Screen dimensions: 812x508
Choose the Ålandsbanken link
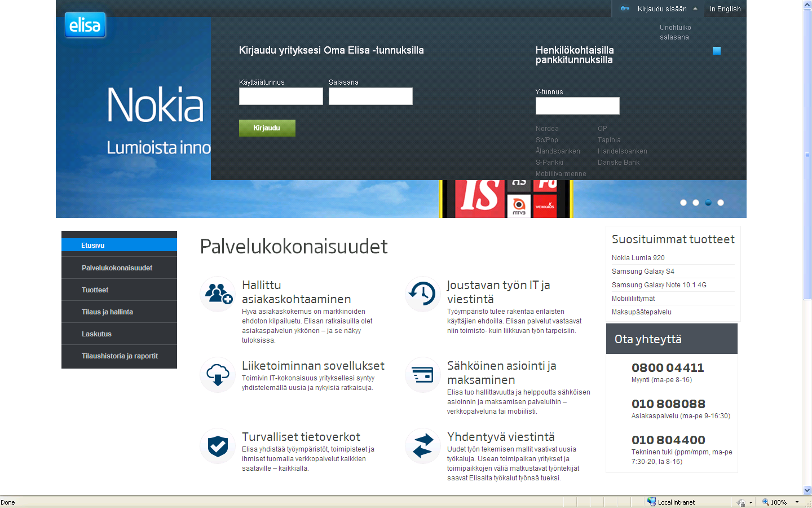coord(558,151)
